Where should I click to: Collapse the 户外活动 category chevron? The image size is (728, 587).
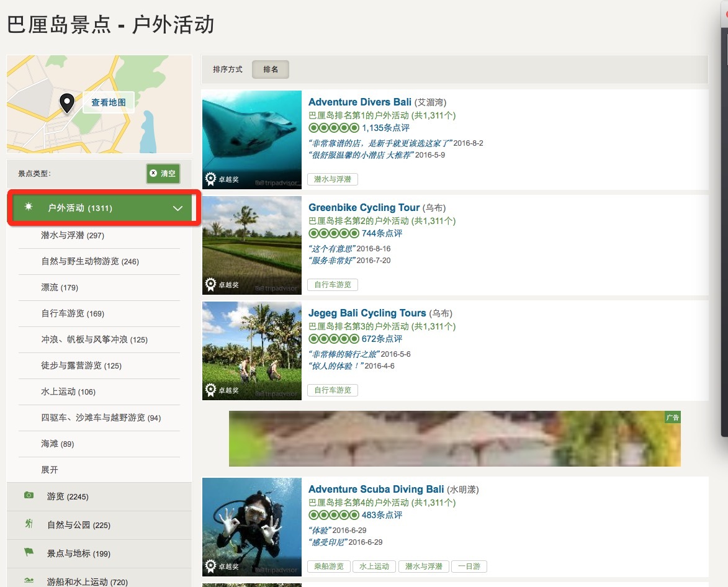click(178, 208)
